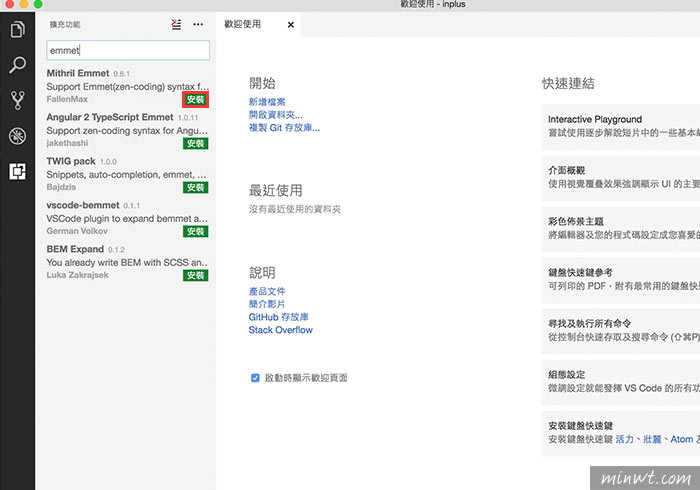Click the 壯麗 keymap link

click(x=652, y=439)
